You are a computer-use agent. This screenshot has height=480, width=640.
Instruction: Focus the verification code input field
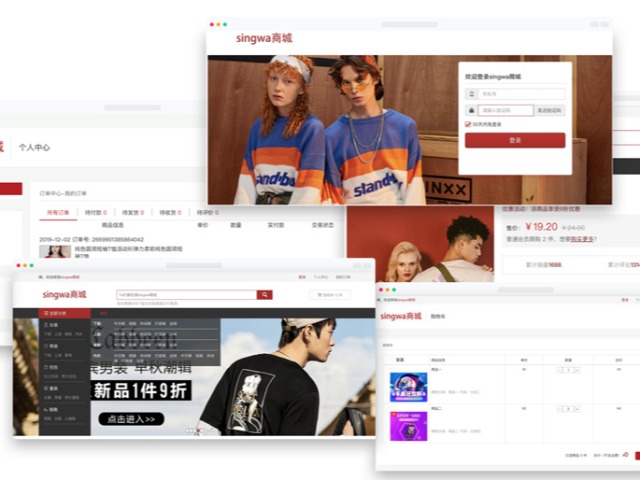pos(506,110)
